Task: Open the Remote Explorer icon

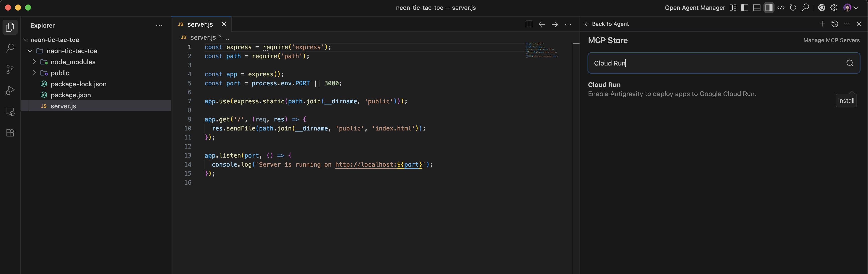Action: pyautogui.click(x=10, y=111)
